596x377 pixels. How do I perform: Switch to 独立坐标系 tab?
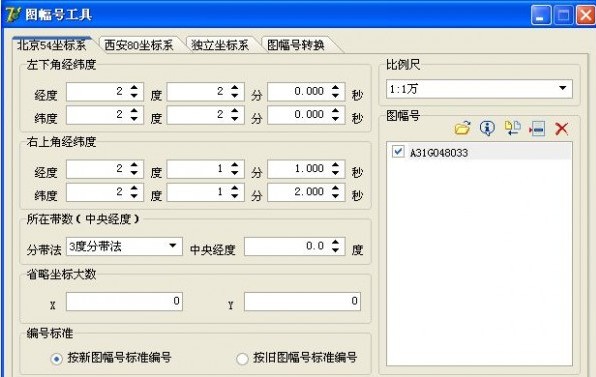point(220,45)
